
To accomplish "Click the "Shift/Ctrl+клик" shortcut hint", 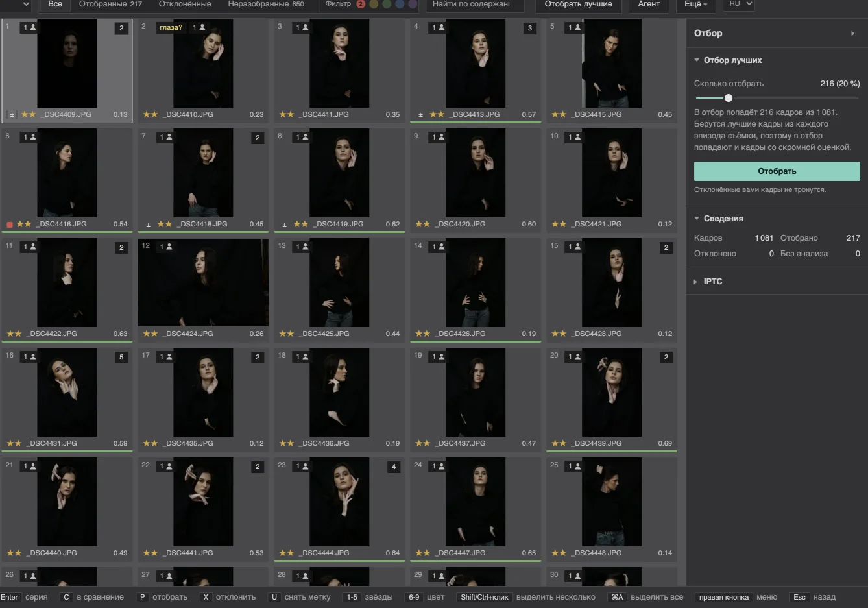I will 485,597.
